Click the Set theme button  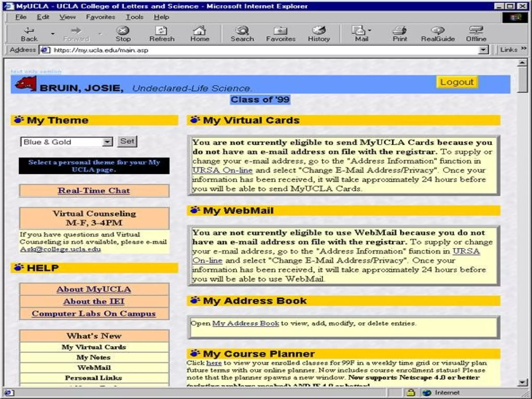coord(127,141)
